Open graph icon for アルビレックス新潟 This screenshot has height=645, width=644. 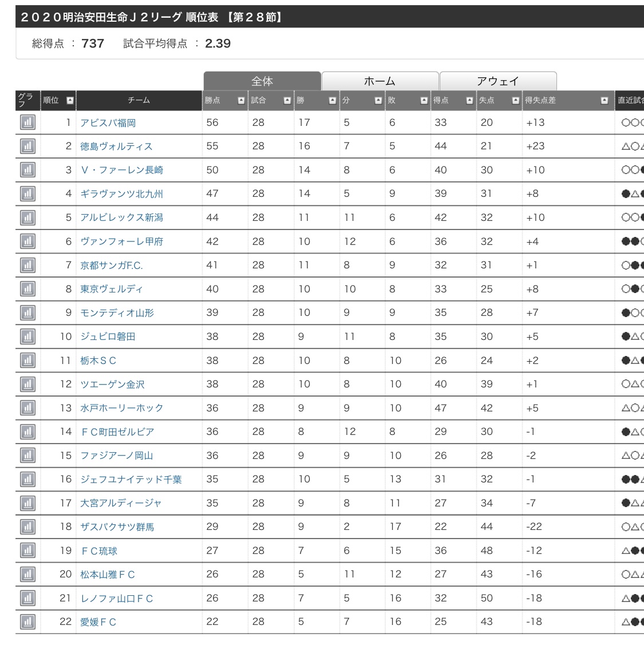[x=27, y=218]
